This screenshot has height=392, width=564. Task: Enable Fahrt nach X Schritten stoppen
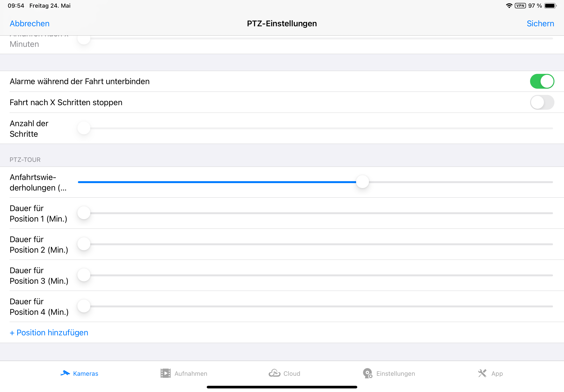click(542, 102)
